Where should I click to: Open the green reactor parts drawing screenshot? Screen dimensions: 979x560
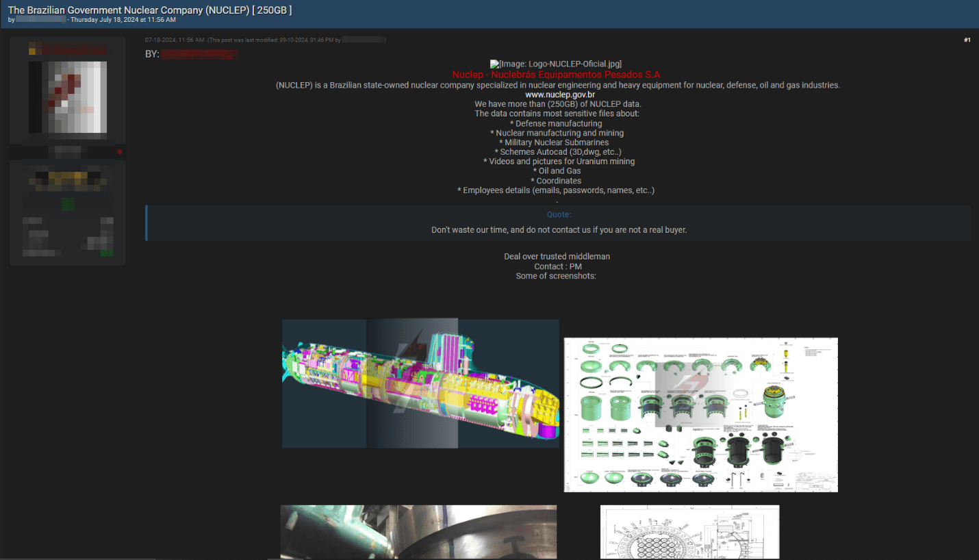coord(701,415)
